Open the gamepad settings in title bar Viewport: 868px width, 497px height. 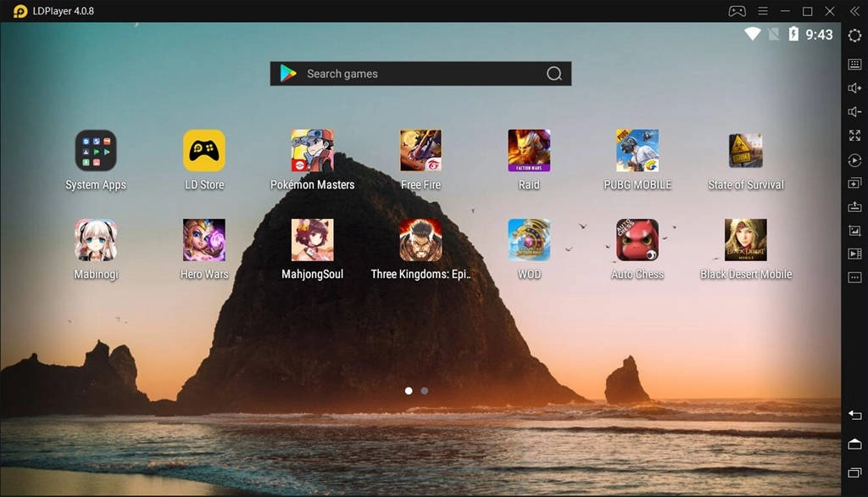737,11
